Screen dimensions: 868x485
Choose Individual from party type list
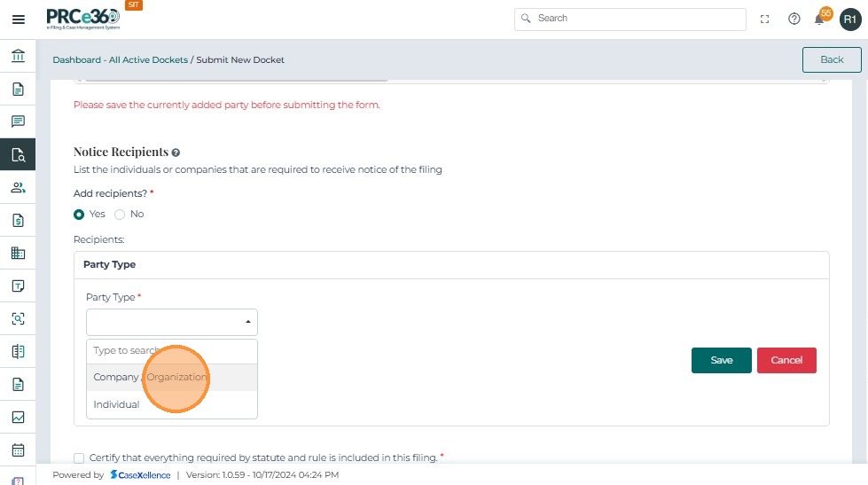click(x=116, y=404)
